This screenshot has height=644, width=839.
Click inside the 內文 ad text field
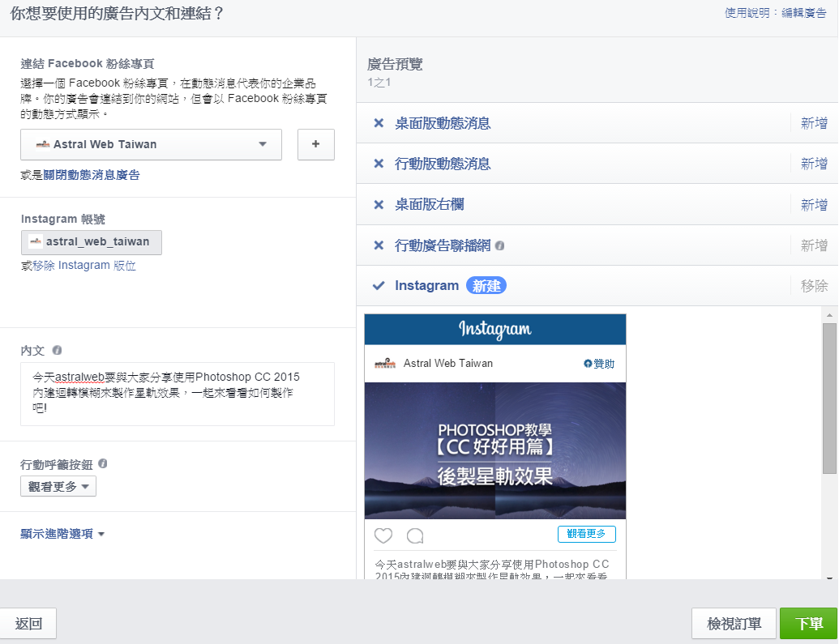[178, 395]
